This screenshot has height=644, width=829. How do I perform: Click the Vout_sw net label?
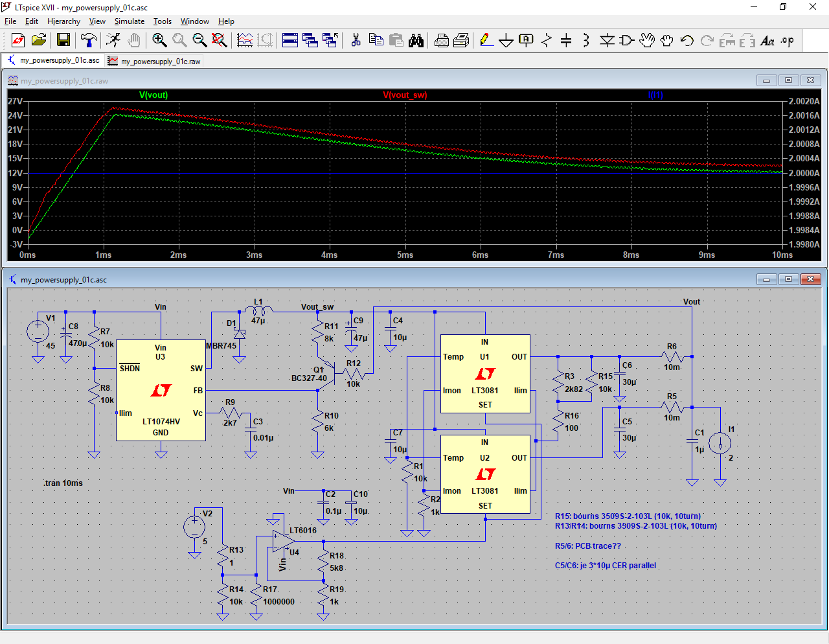(x=317, y=307)
